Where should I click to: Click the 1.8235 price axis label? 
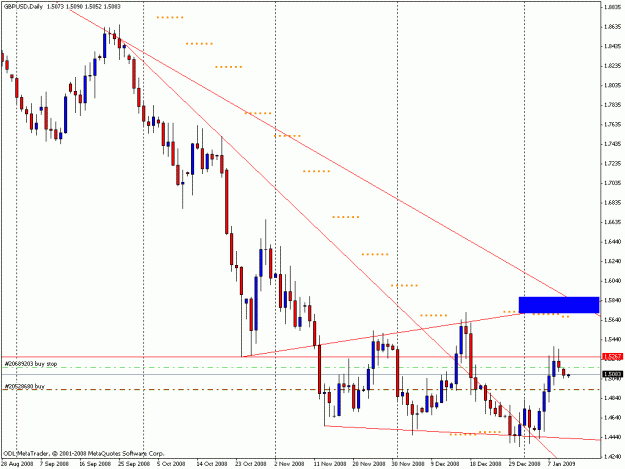click(613, 65)
